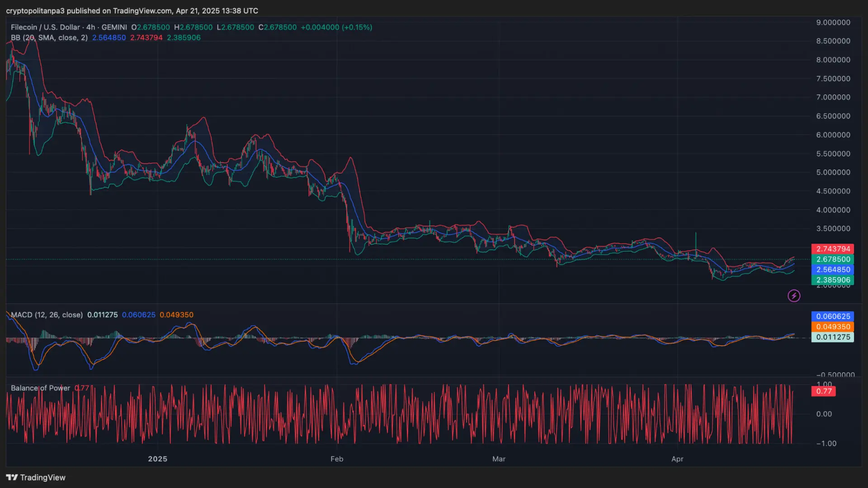Click the blue 2.564850 basis price tag
868x488 pixels.
tap(833, 270)
